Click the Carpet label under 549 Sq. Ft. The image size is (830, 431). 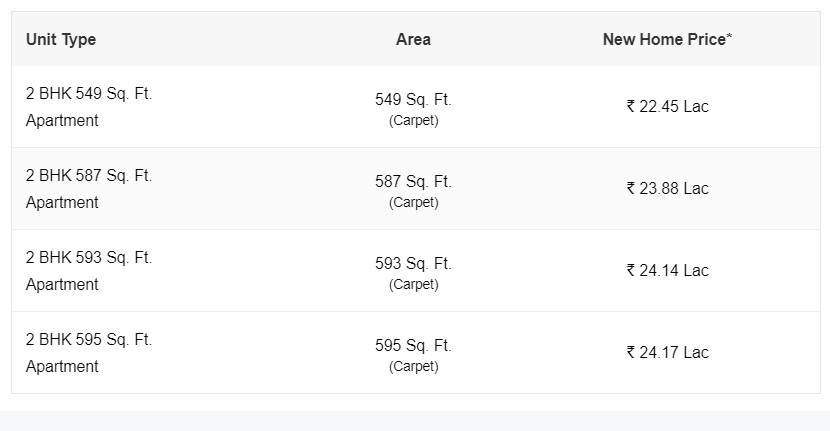(413, 121)
